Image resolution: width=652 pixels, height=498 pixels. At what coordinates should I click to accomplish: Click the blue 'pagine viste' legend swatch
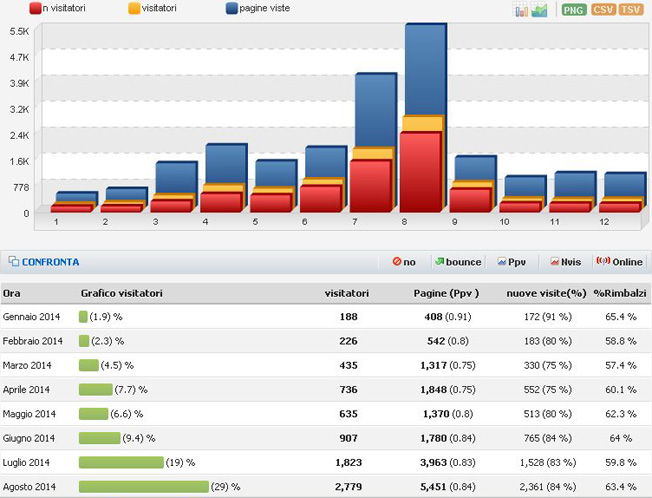pos(232,8)
